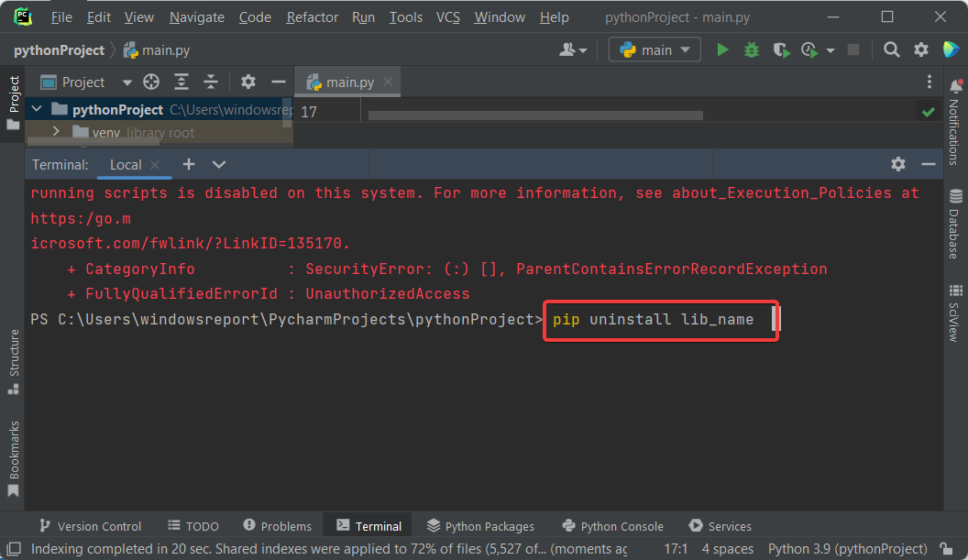This screenshot has height=560, width=968.
Task: Click the 4 spaces indent setting
Action: pyautogui.click(x=728, y=549)
